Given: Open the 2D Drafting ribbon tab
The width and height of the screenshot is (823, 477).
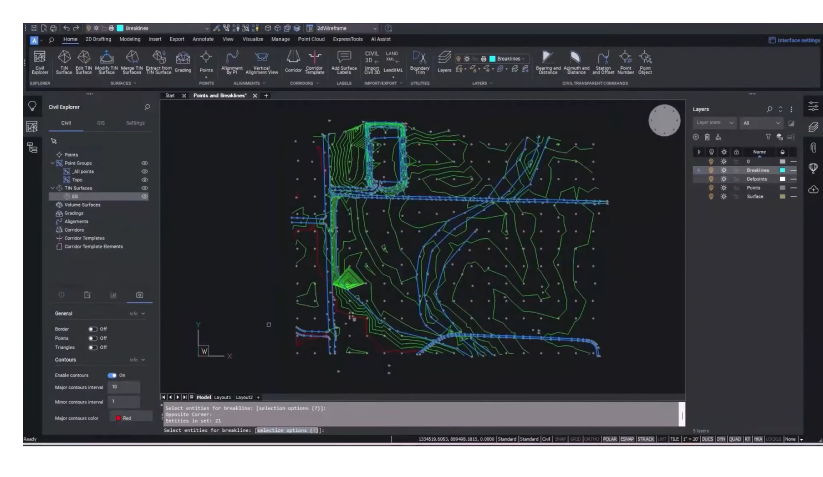Looking at the screenshot, I should coord(98,39).
